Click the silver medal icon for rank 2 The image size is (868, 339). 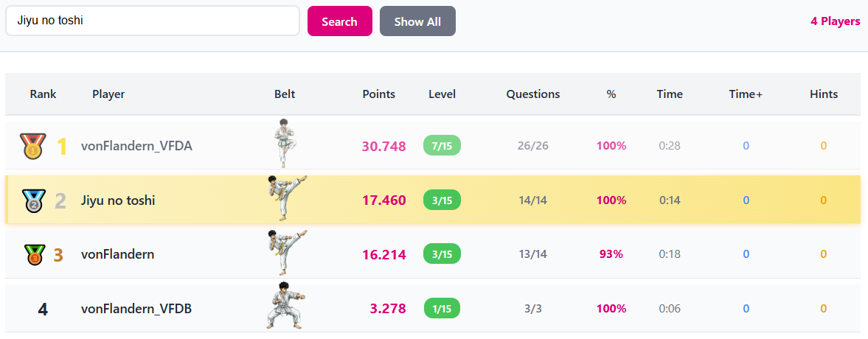32,200
